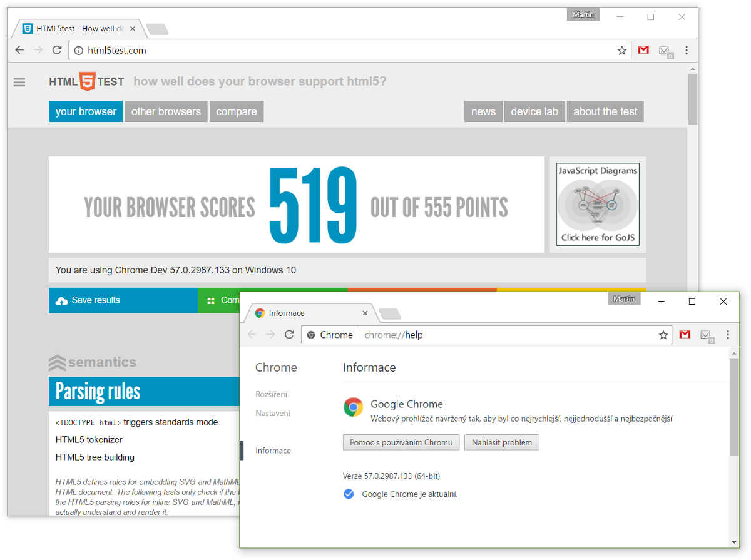The width and height of the screenshot is (751, 560).
Task: Click the 519 score number
Action: (x=313, y=205)
